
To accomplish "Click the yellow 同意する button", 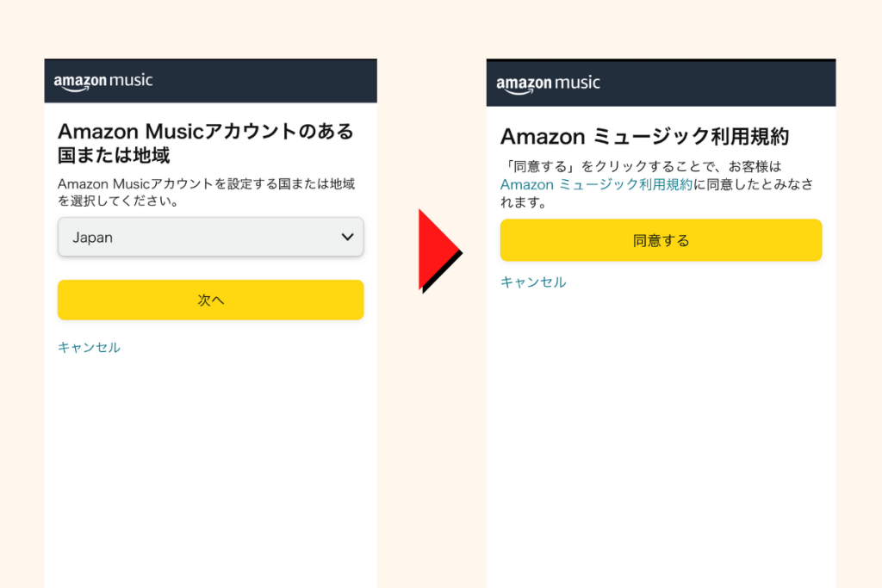I will 661,240.
